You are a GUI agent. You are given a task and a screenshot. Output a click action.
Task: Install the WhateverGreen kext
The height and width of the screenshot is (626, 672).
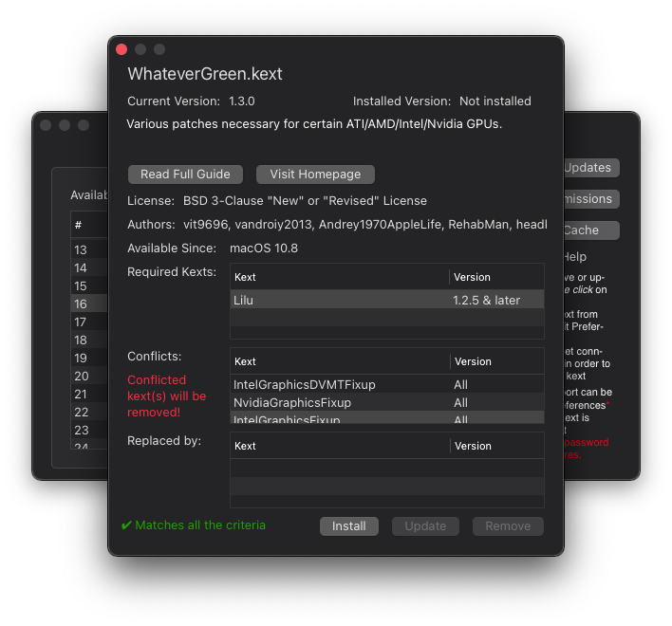tap(349, 526)
